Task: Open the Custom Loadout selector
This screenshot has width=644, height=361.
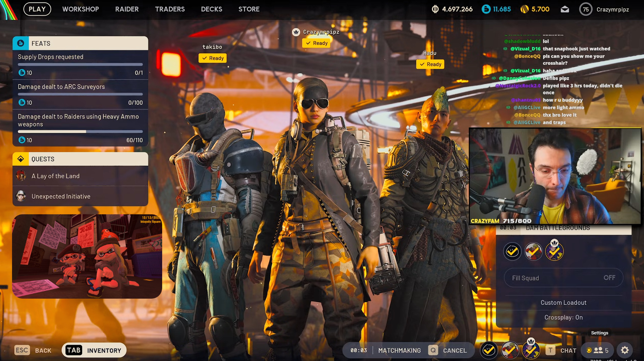Action: [563, 303]
